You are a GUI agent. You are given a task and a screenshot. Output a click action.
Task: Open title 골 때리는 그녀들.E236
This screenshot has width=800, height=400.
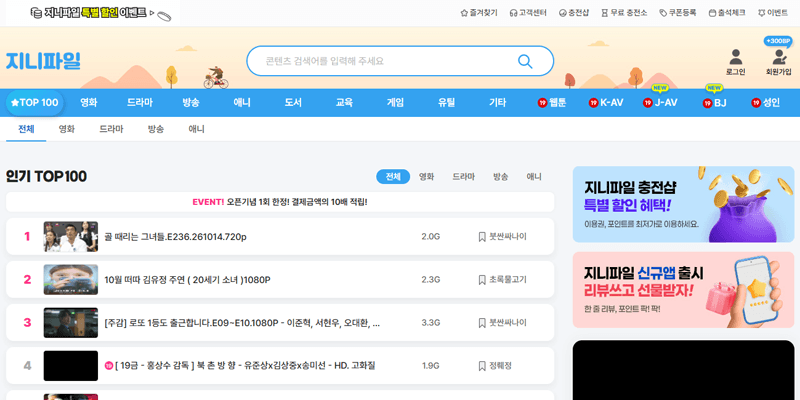[x=176, y=237]
